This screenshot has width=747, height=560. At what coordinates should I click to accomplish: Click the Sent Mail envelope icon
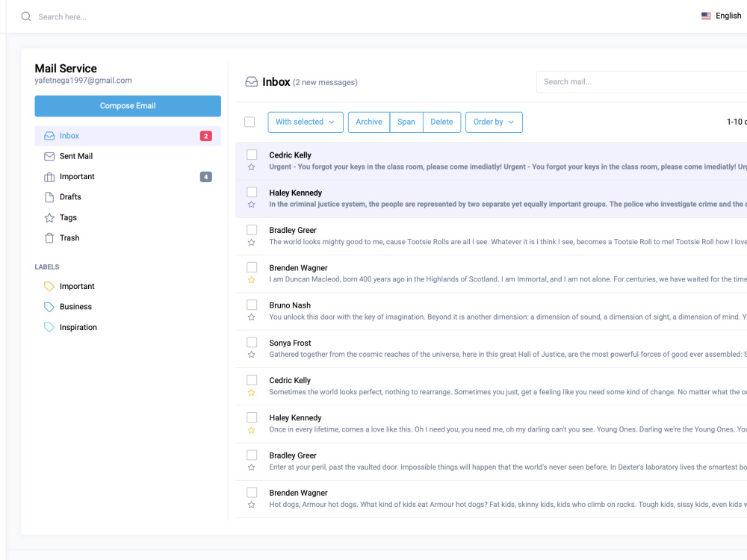click(49, 156)
